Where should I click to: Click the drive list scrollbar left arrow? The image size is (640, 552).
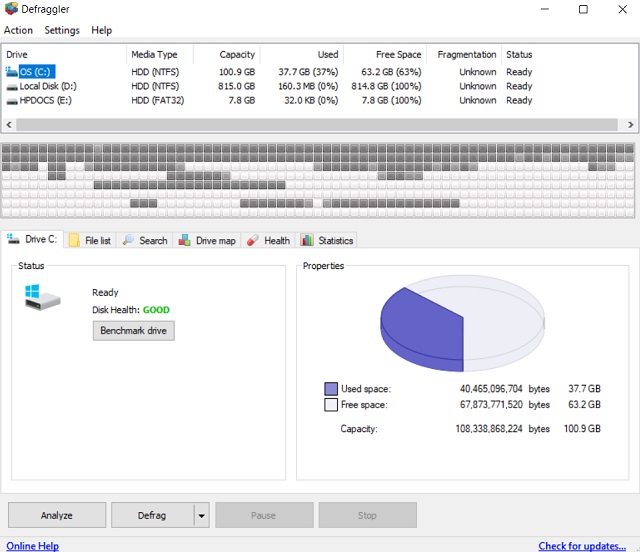9,125
